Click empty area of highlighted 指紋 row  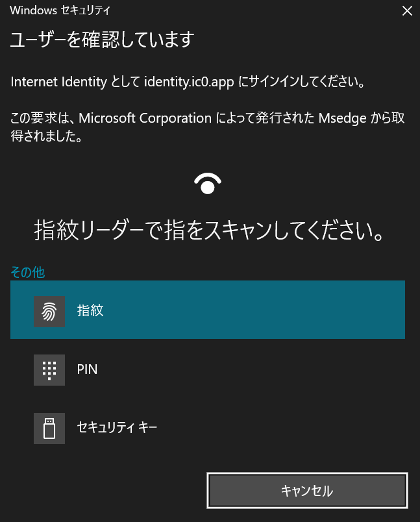[x=253, y=310]
